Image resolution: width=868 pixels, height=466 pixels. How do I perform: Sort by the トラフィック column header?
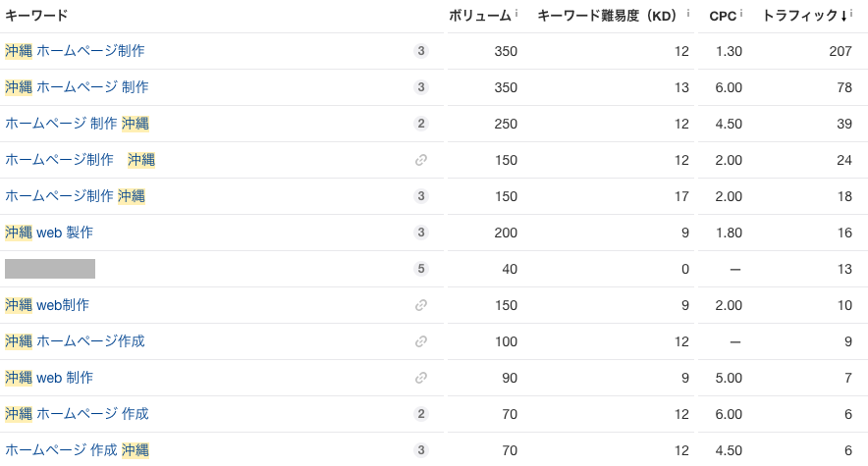click(x=804, y=16)
